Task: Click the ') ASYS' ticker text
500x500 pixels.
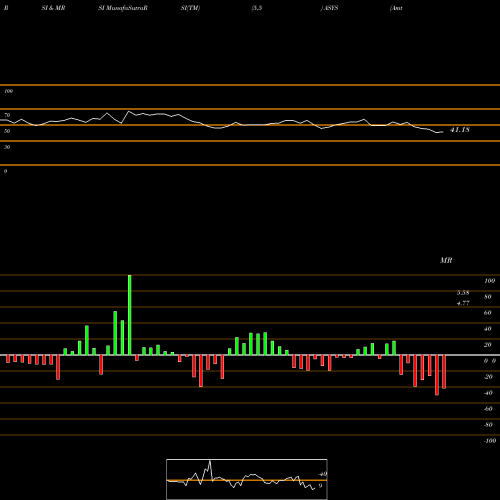Action: pos(330,8)
